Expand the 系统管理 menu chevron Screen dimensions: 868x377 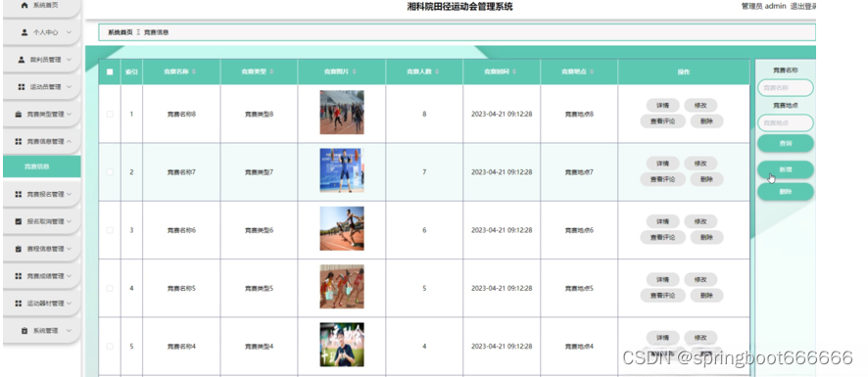coord(69,331)
